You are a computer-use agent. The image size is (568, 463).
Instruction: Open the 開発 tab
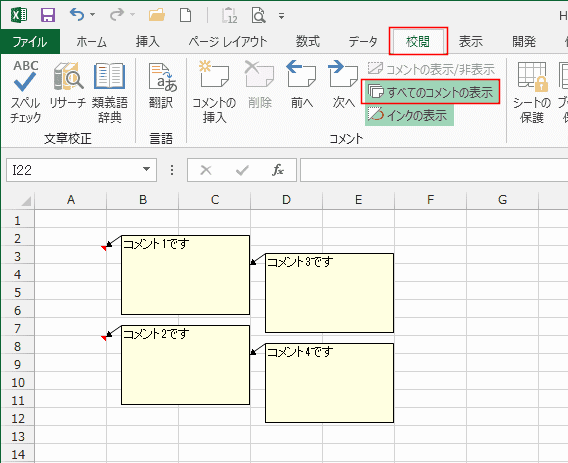point(524,42)
